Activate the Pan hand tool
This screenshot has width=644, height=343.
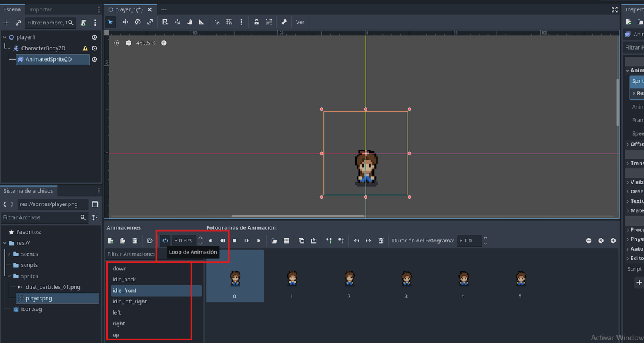coord(190,22)
